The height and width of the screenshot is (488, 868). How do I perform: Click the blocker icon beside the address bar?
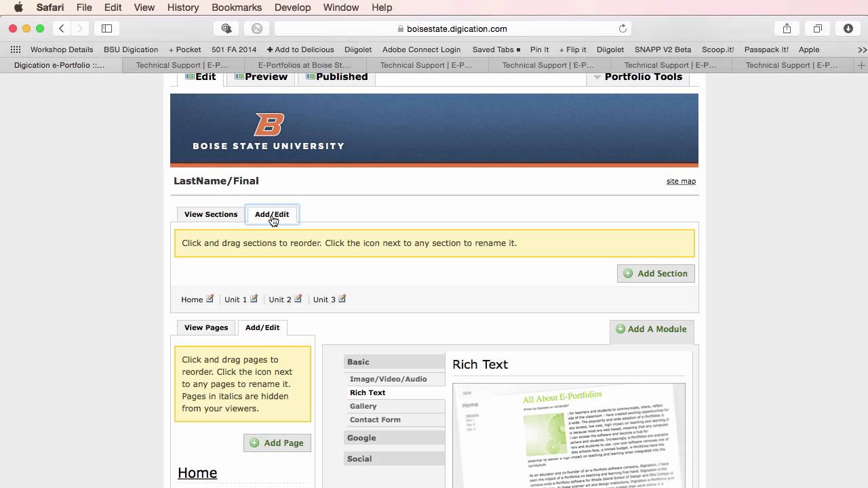tap(257, 28)
